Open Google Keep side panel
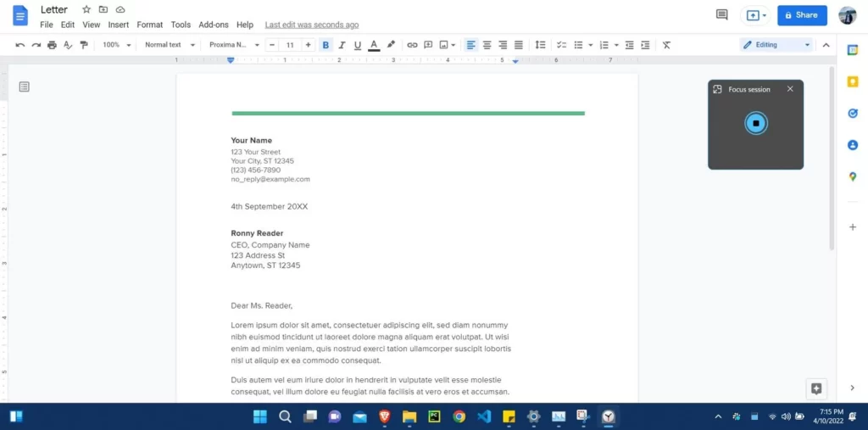 pyautogui.click(x=853, y=82)
